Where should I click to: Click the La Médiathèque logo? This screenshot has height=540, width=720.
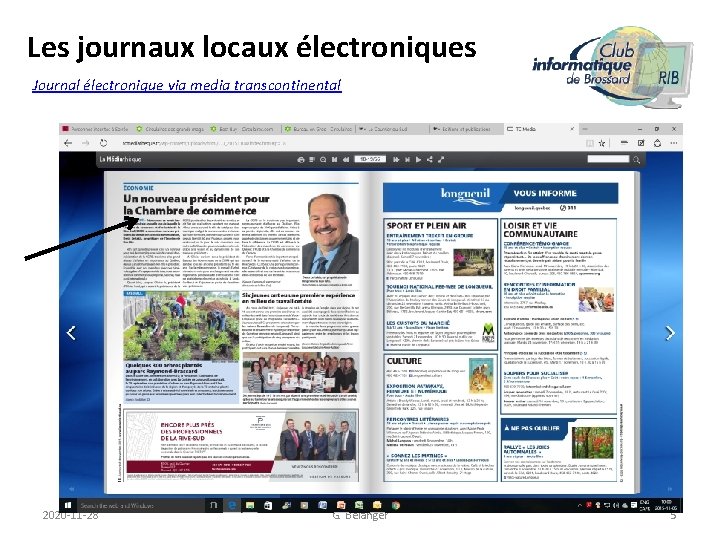tap(120, 159)
